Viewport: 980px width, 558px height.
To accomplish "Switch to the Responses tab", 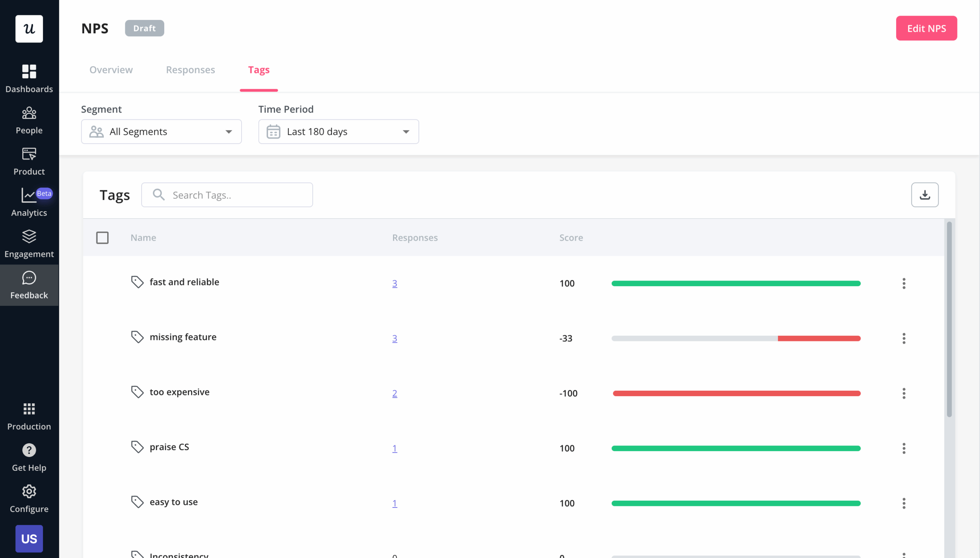I will (191, 70).
